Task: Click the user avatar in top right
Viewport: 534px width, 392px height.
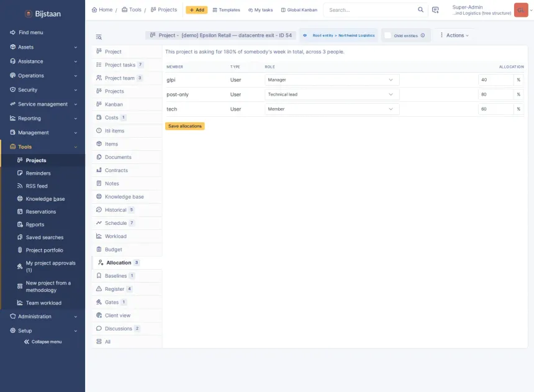Action: pos(521,10)
